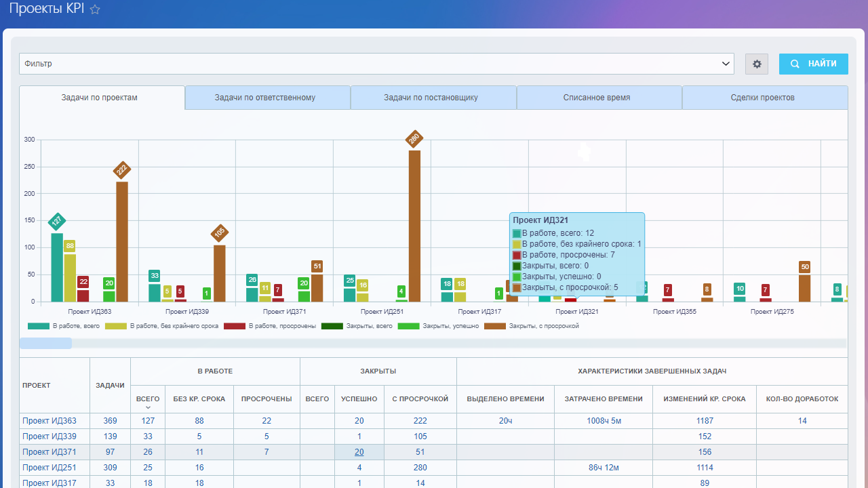
Task: Toggle 'В работе, всего' legend series
Action: 64,326
